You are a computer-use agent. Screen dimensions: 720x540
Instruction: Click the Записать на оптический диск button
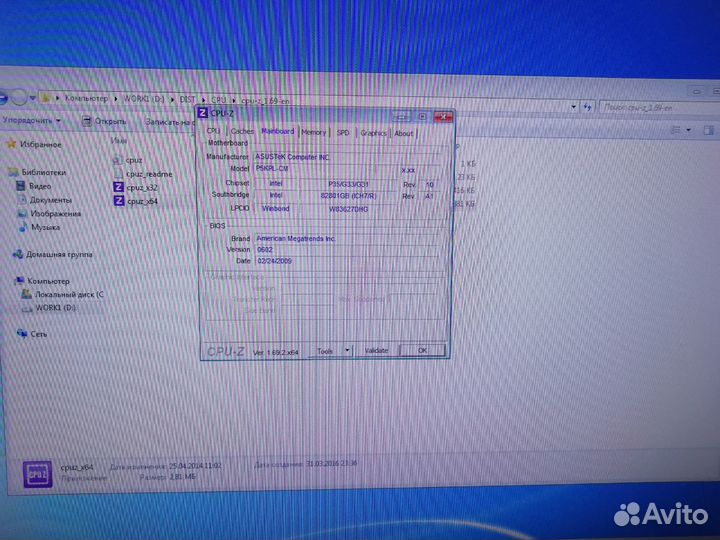pos(169,122)
